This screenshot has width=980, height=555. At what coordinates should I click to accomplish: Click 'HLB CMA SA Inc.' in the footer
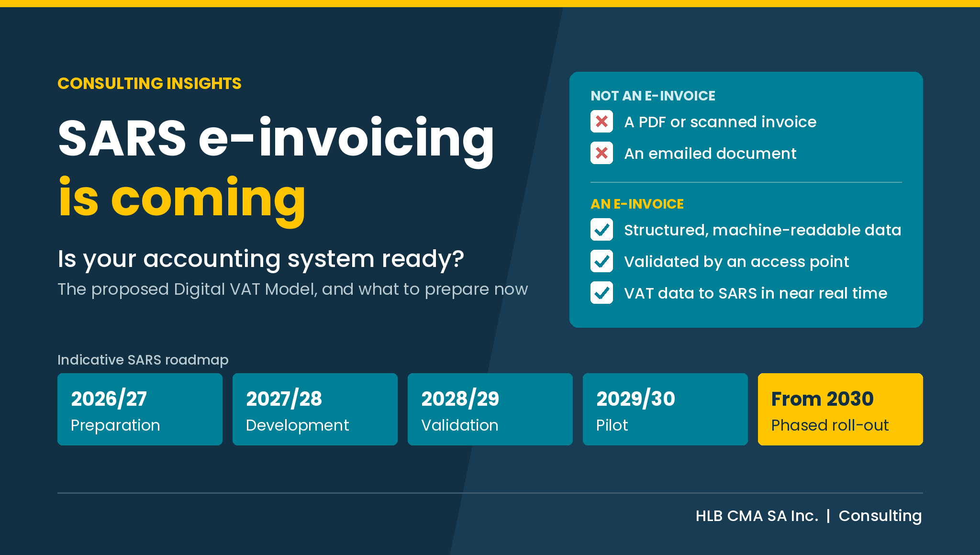point(757,516)
